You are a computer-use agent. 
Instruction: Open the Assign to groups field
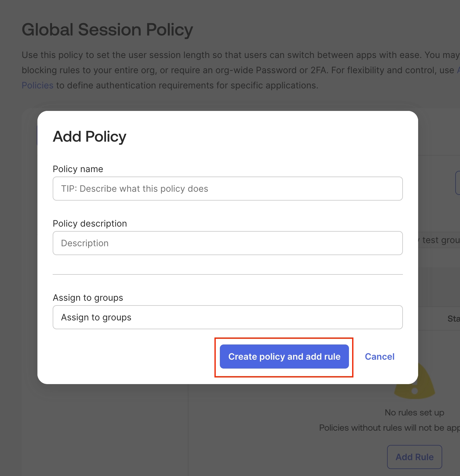click(x=227, y=317)
